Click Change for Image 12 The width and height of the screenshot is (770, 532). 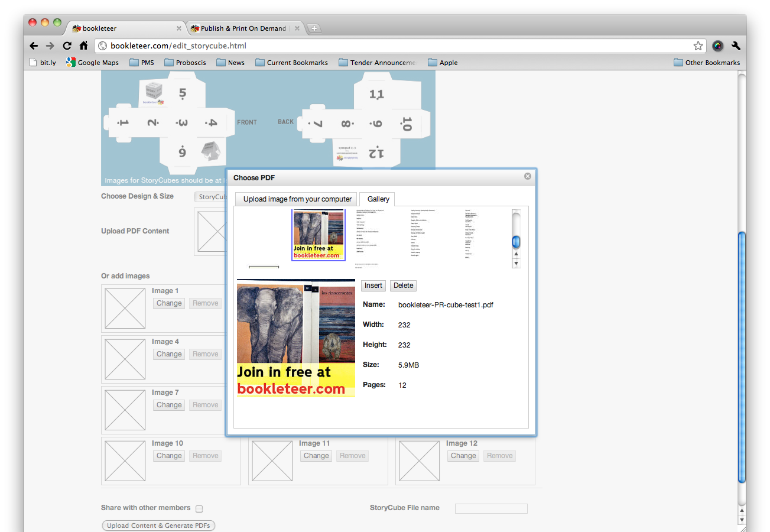click(x=463, y=456)
